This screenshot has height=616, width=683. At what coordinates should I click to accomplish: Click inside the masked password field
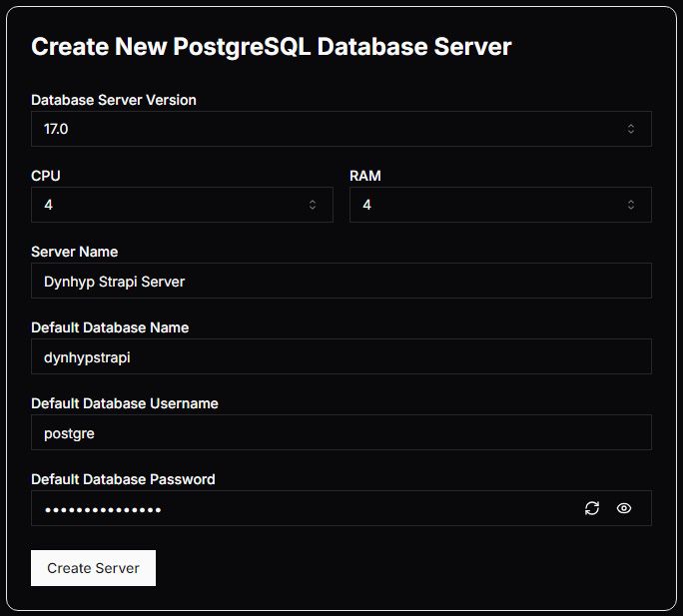[x=305, y=508]
